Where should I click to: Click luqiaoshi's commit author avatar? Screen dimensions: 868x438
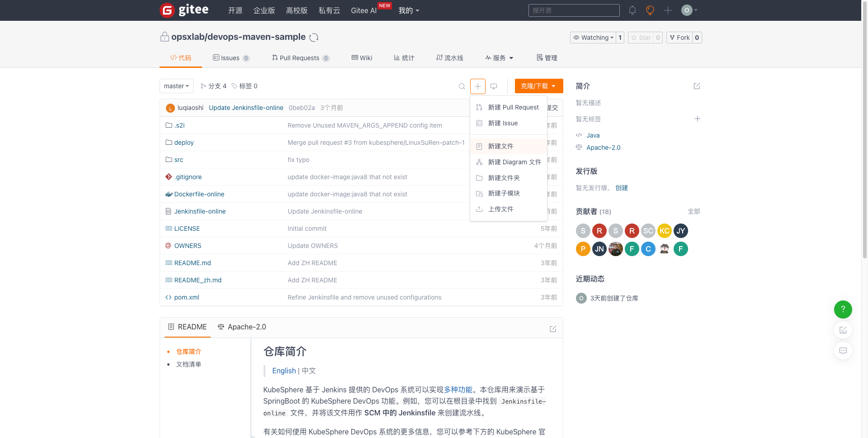[170, 108]
